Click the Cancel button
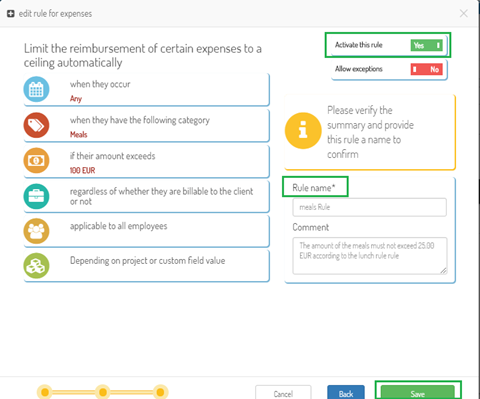This screenshot has width=480, height=399. click(283, 393)
